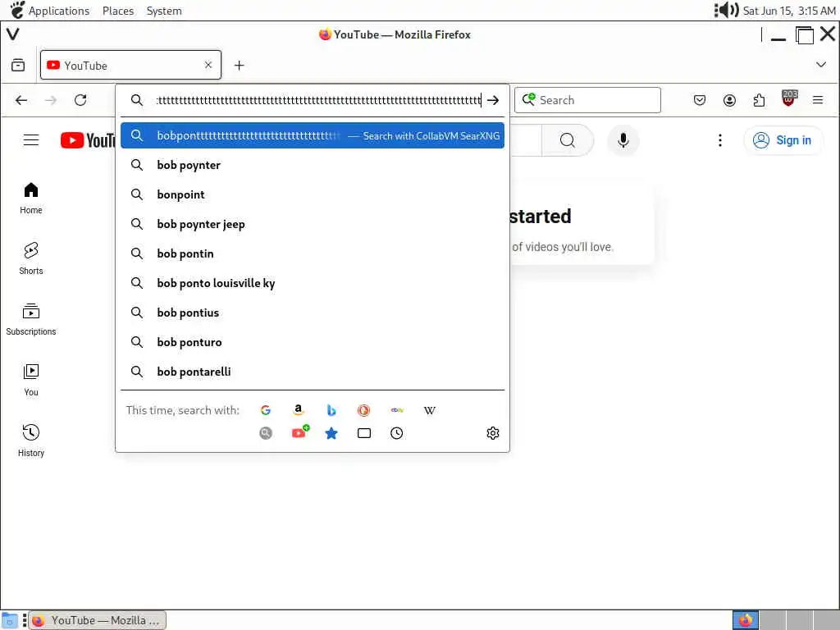The height and width of the screenshot is (630, 840).
Task: Open the list all tabs chevron
Action: [x=820, y=65]
